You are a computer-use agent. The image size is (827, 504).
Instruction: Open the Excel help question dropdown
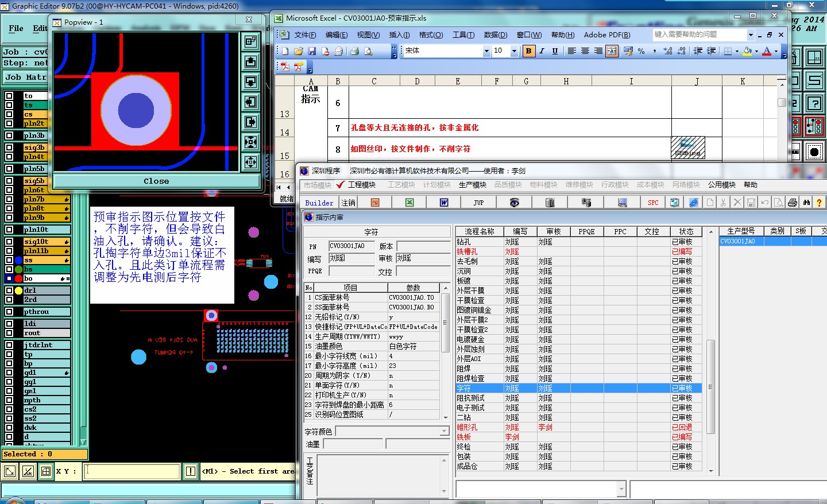point(751,35)
